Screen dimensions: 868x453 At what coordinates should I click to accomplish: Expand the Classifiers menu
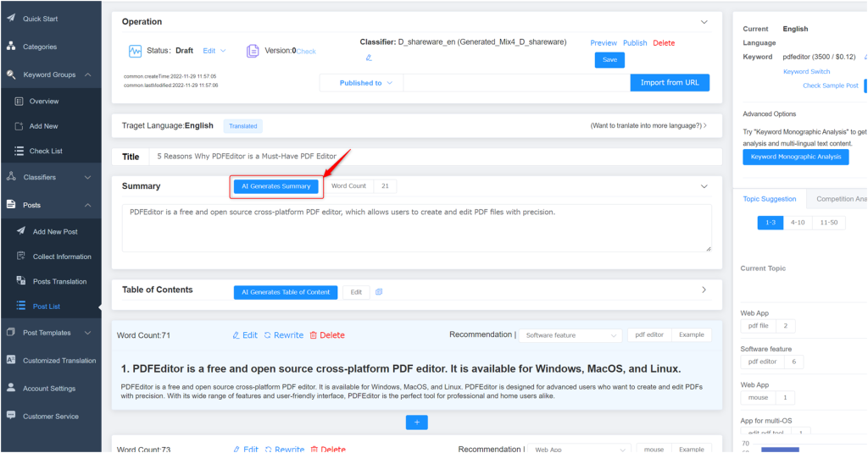[88, 178]
